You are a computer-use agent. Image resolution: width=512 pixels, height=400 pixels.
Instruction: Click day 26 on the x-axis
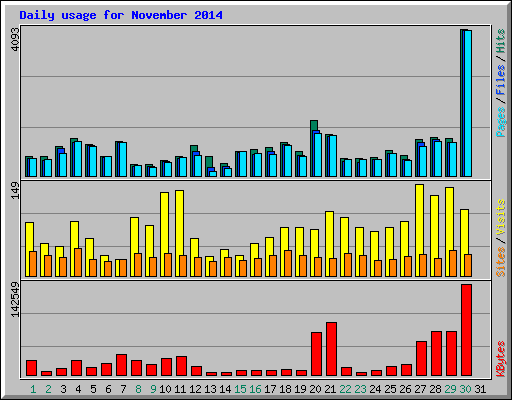(405, 389)
